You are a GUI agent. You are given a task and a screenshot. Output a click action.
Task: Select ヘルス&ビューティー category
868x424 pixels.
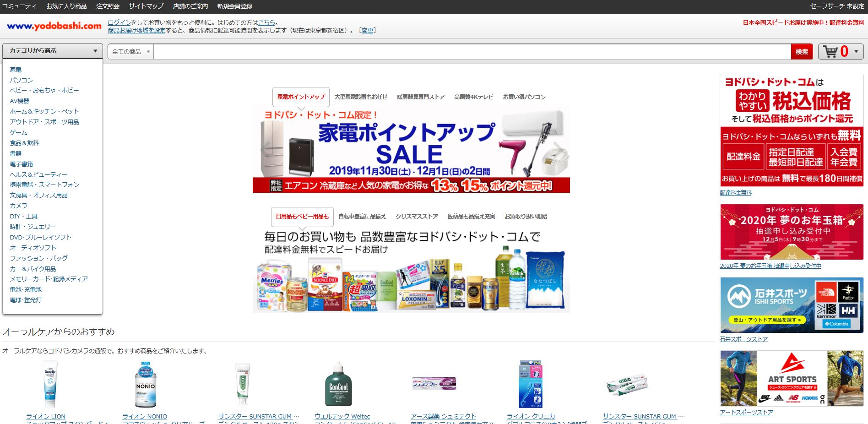tap(38, 174)
